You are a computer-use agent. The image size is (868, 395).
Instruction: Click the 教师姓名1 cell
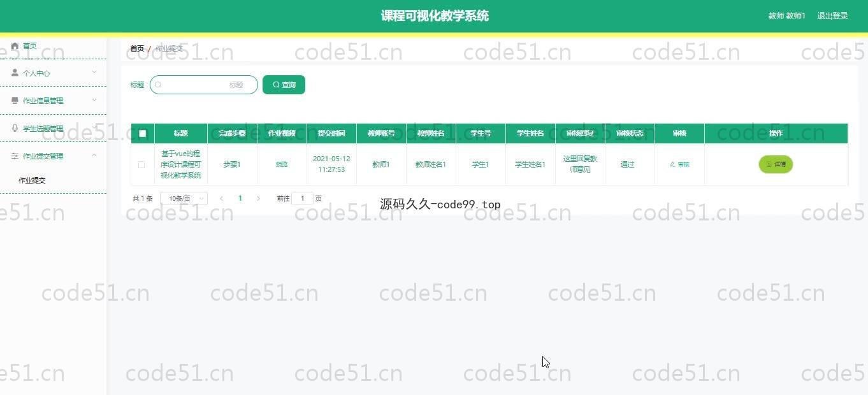point(431,164)
